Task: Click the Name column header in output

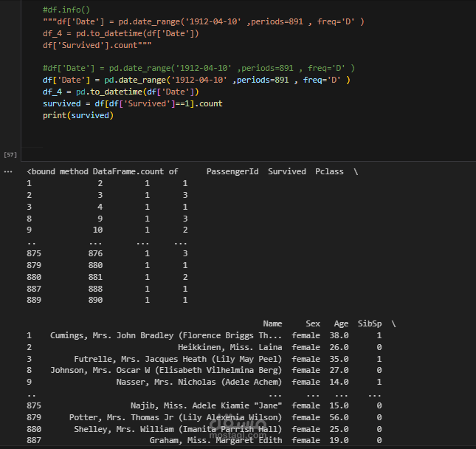Action: (272, 324)
